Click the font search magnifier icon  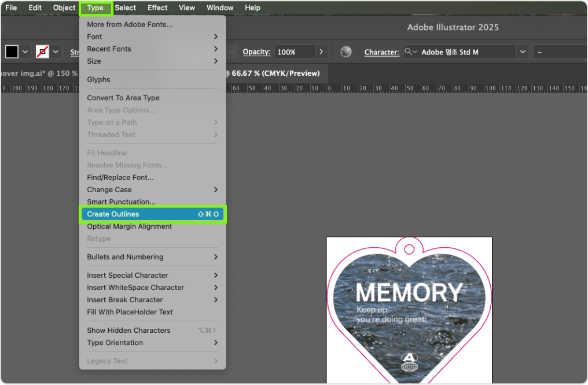coord(410,52)
